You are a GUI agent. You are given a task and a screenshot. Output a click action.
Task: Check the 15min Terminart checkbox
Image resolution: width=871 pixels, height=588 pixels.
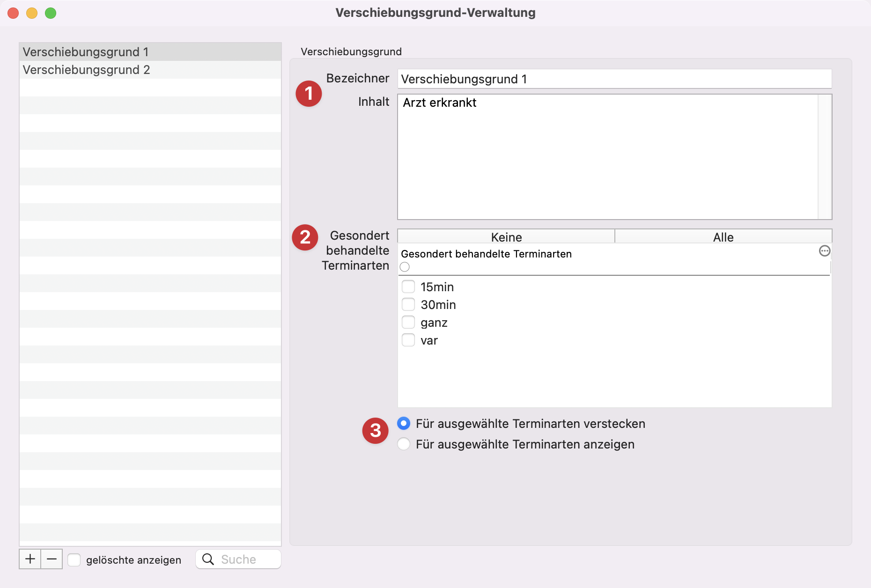408,287
